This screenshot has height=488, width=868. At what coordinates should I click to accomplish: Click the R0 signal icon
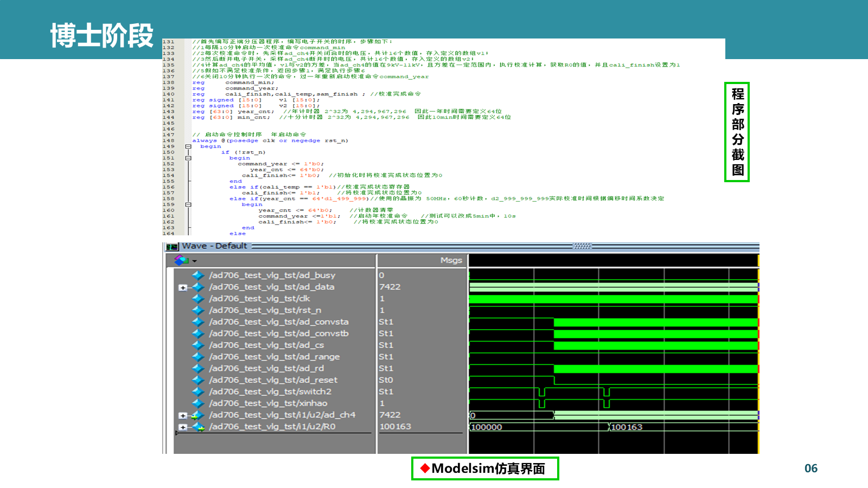click(199, 427)
